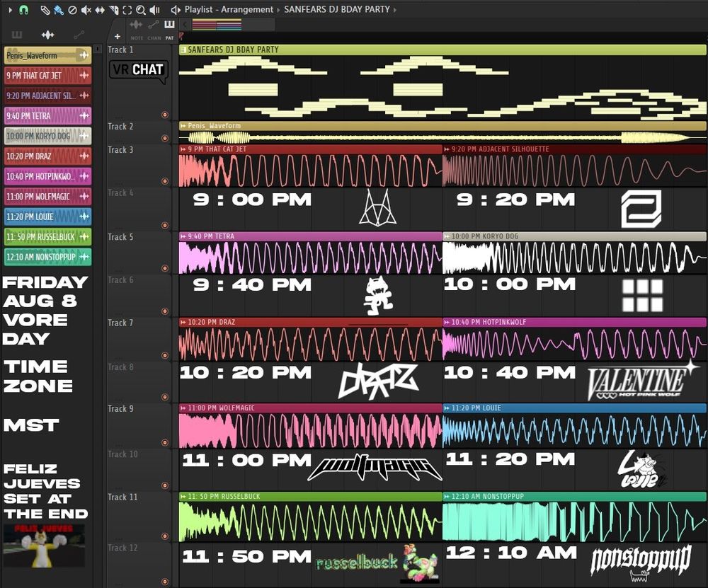Select the 10:40 PM HOTPINKWOLF clip header

574,322
